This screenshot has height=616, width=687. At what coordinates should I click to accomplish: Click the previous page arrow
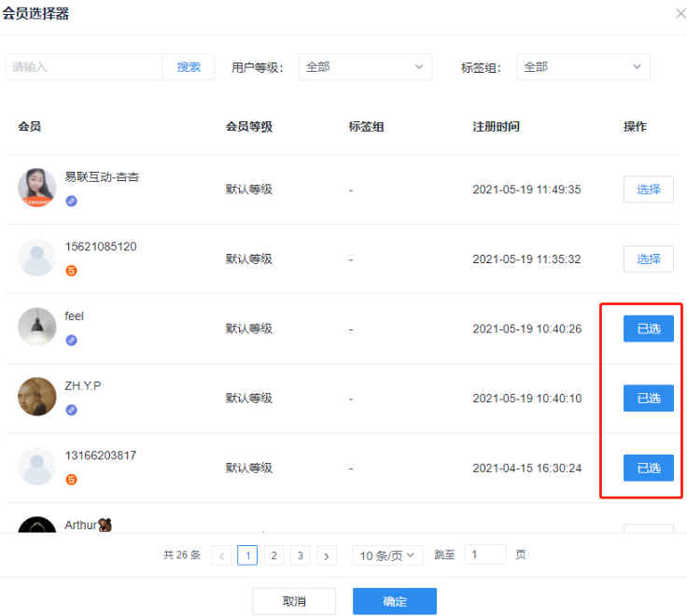coord(222,555)
